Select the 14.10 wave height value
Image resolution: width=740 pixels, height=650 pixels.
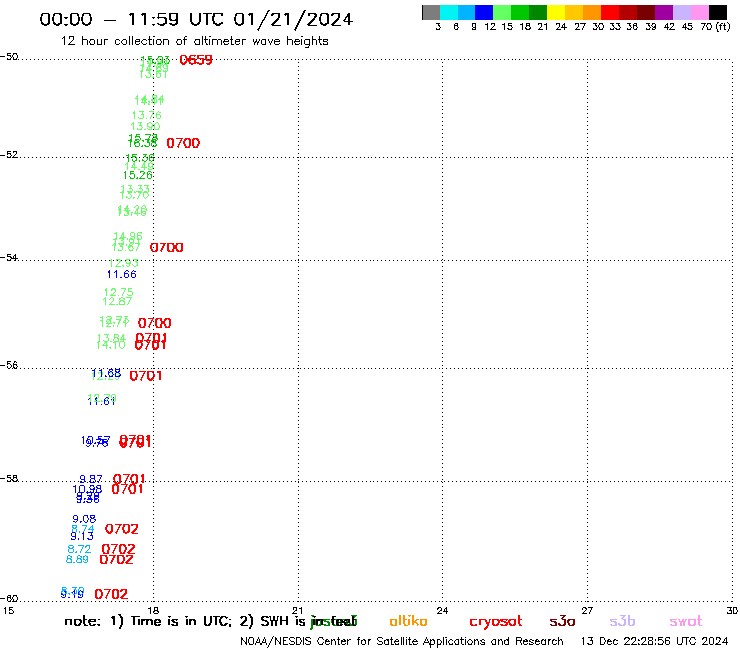(110, 346)
